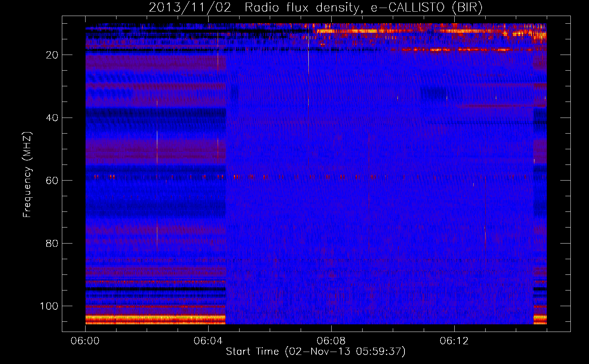Viewport: 589px width, 364px height.
Task: Click the plot title mentioning e-CALLISTO (BIR)
Action: click(316, 8)
